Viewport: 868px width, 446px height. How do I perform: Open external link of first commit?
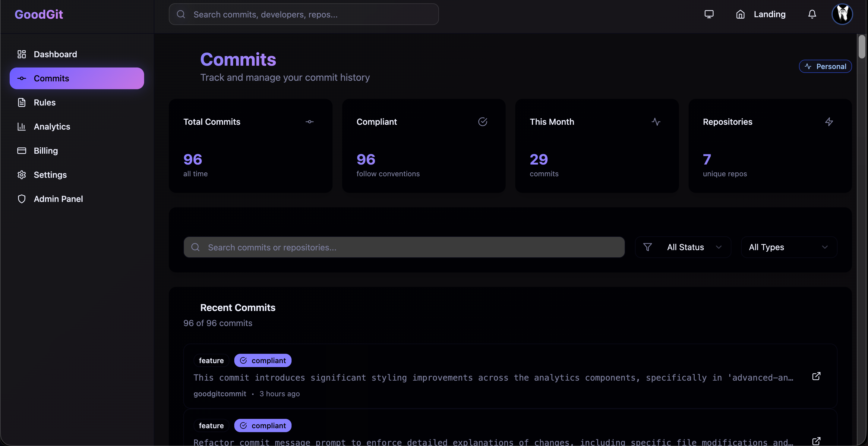coord(816,376)
